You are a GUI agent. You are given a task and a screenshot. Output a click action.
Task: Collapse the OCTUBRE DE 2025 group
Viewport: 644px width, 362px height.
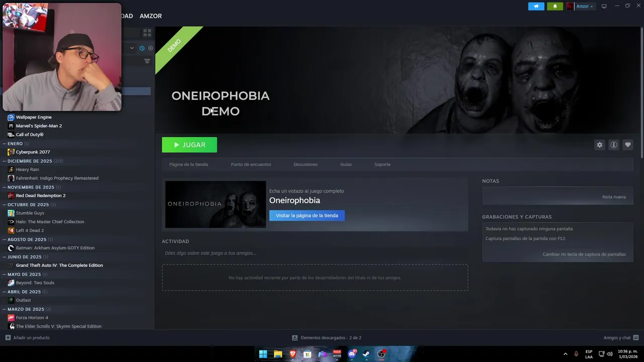click(5, 205)
